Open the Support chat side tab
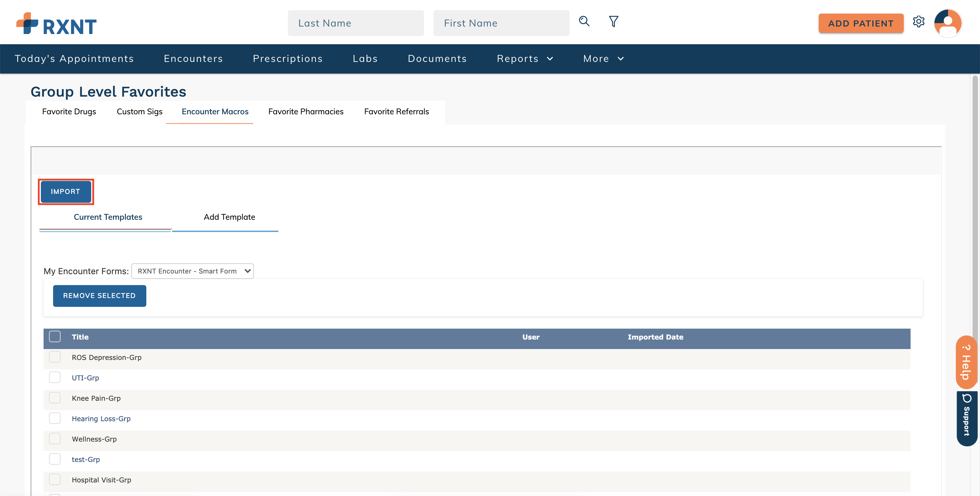The image size is (980, 496). (966, 418)
